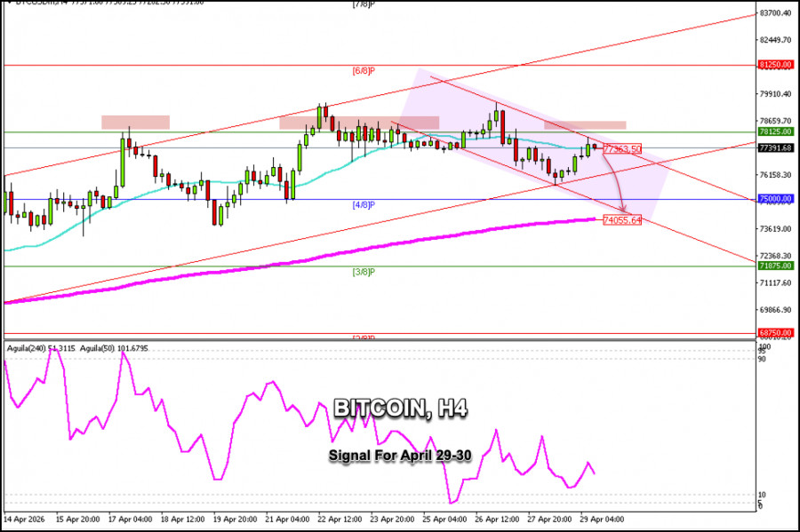Screen dimensions: 800x532
Task: Click the Aguila(240) 51.3115 indicator label
Action: coord(41,348)
